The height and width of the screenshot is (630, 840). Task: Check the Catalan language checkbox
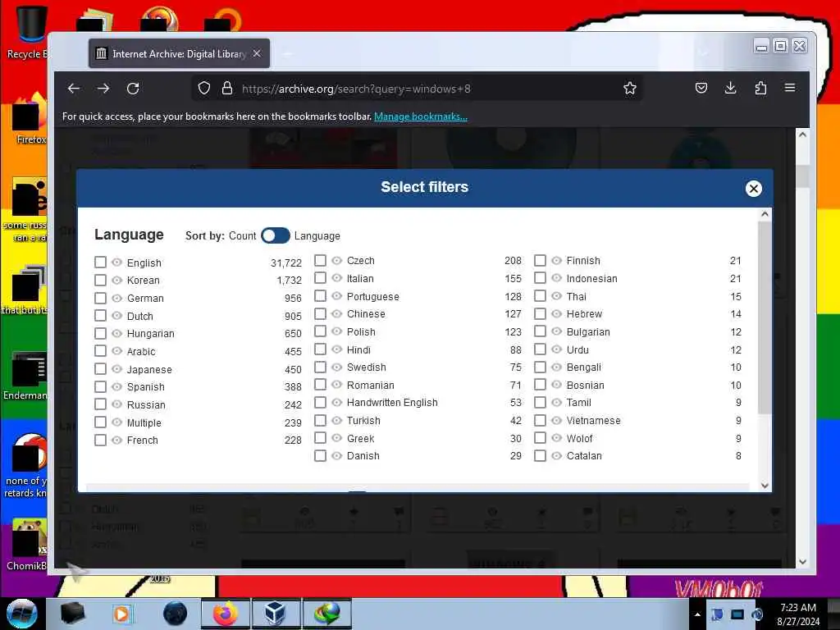point(540,456)
